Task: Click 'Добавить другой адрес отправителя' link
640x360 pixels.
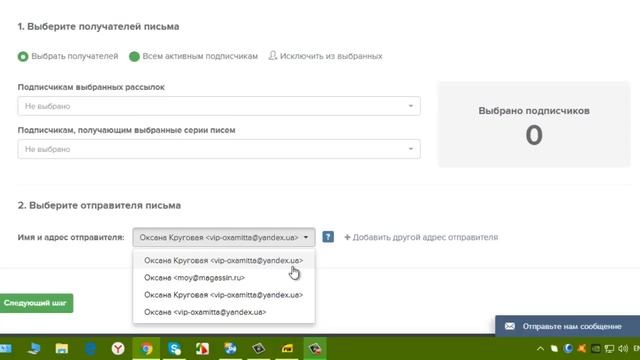Action: (421, 237)
